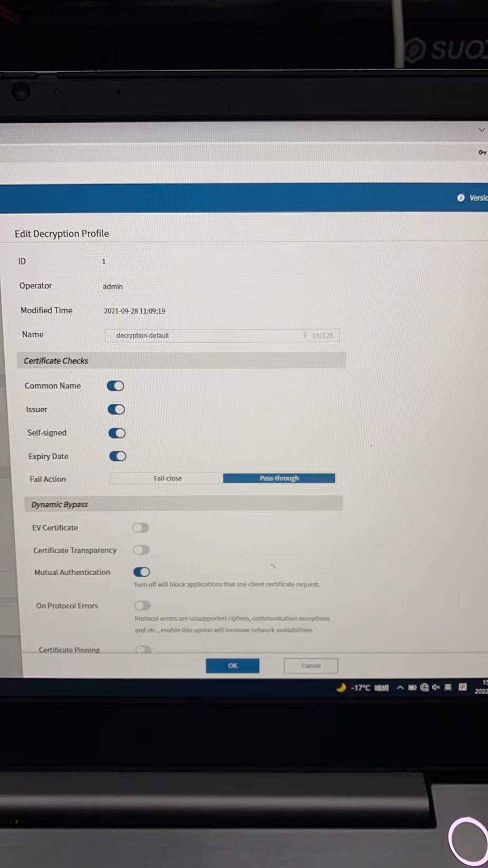488x868 pixels.
Task: Disable the Common Name certificate check
Action: [x=115, y=386]
